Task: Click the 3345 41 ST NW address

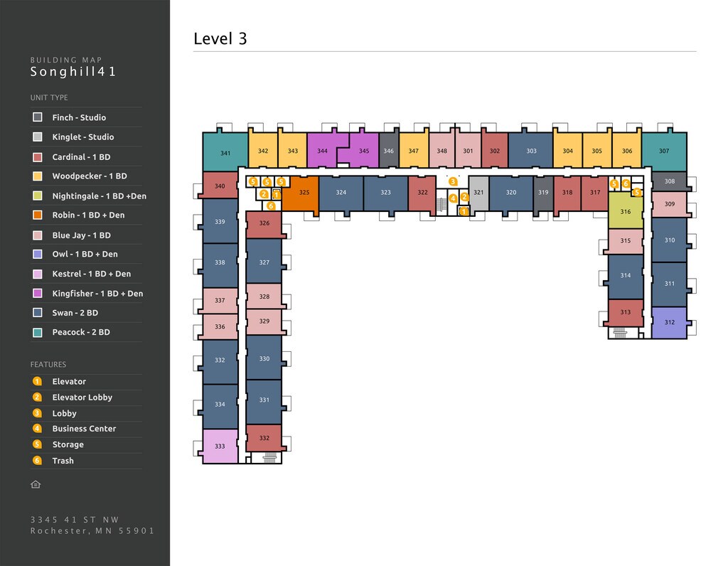Action: [x=75, y=520]
